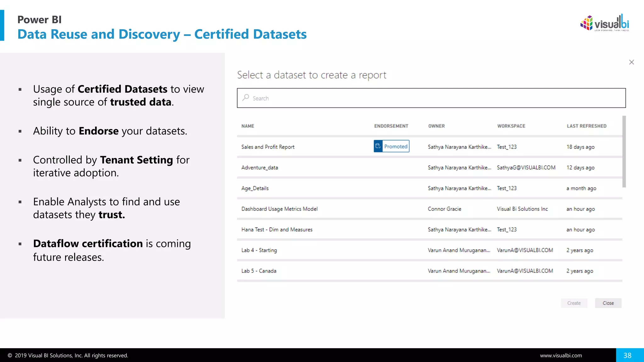This screenshot has width=644, height=362.
Task: Sort by the LAST REFRESHED column header
Action: [x=586, y=126]
